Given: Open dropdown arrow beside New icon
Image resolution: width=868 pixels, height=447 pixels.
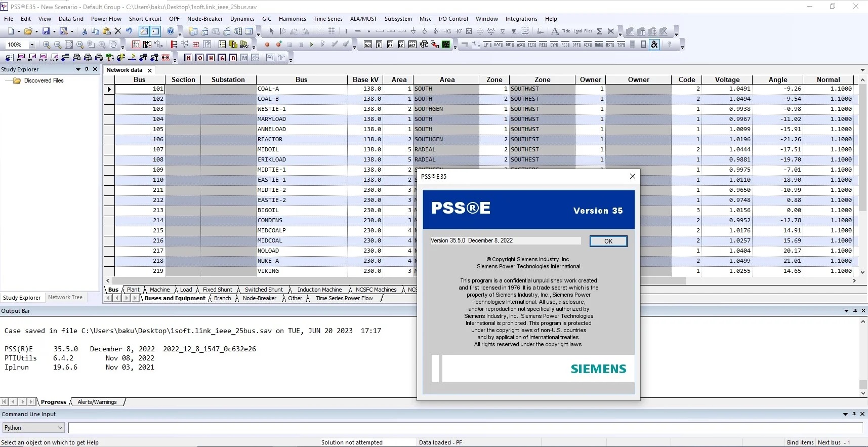Looking at the screenshot, I should click(x=19, y=31).
